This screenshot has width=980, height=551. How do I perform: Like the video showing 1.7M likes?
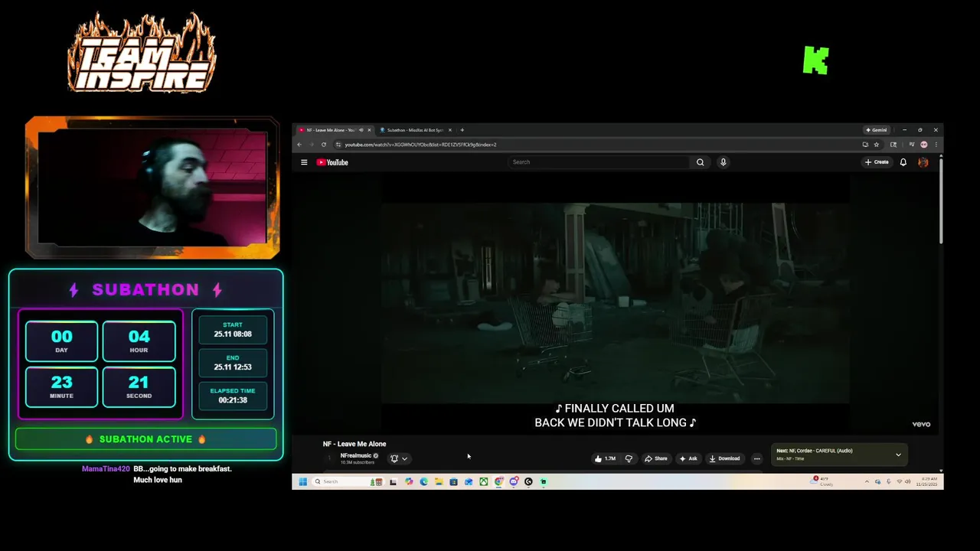click(x=605, y=458)
